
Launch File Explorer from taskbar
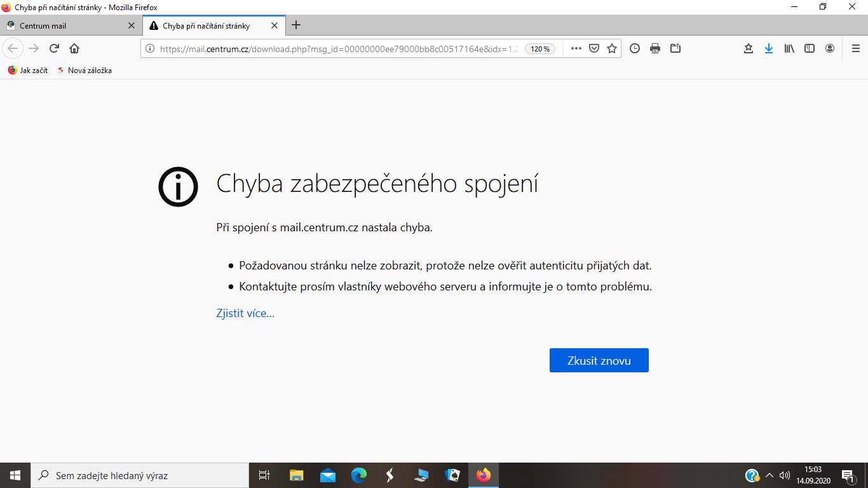coord(296,475)
